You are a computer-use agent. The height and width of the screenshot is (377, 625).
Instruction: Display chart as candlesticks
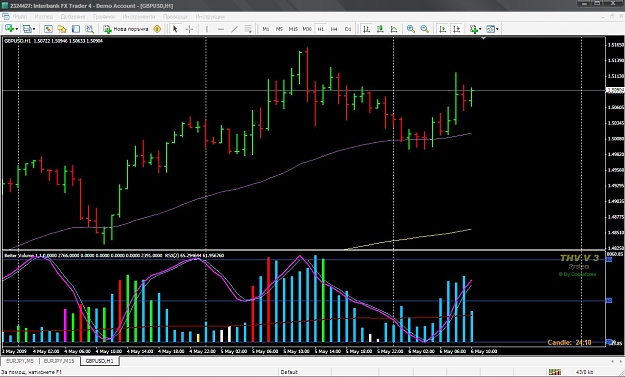pos(380,29)
